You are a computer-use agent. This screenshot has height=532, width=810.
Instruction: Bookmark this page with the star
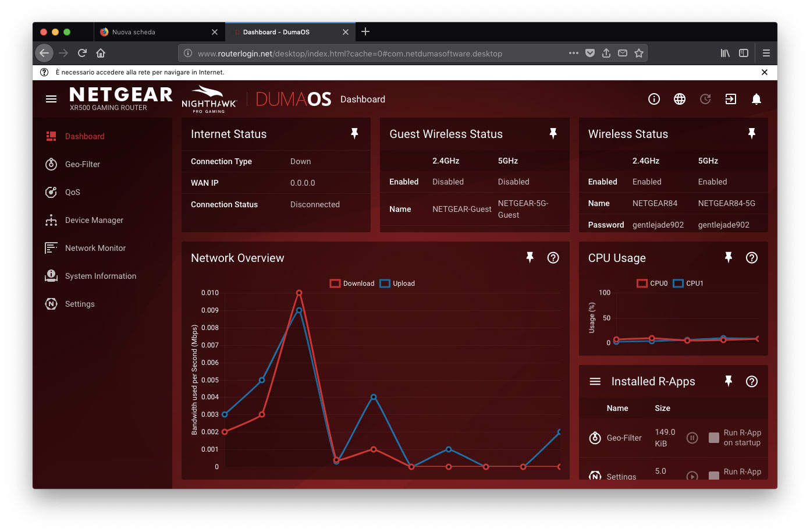639,53
